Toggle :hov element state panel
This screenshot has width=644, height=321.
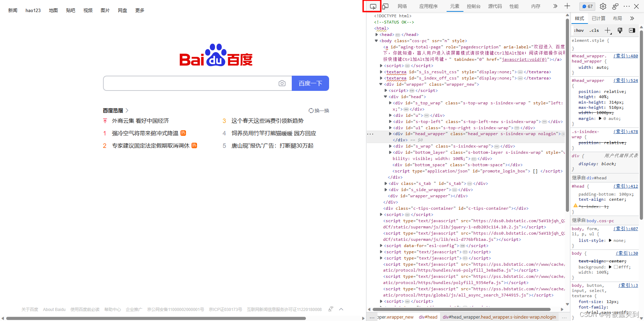click(579, 30)
